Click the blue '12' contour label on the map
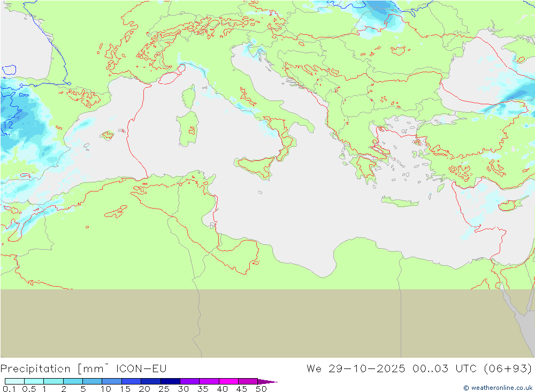This screenshot has width=535, height=392. click(x=8, y=125)
